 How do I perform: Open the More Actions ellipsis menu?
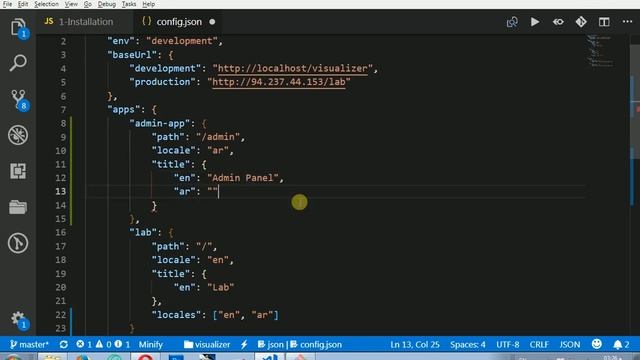[627, 22]
